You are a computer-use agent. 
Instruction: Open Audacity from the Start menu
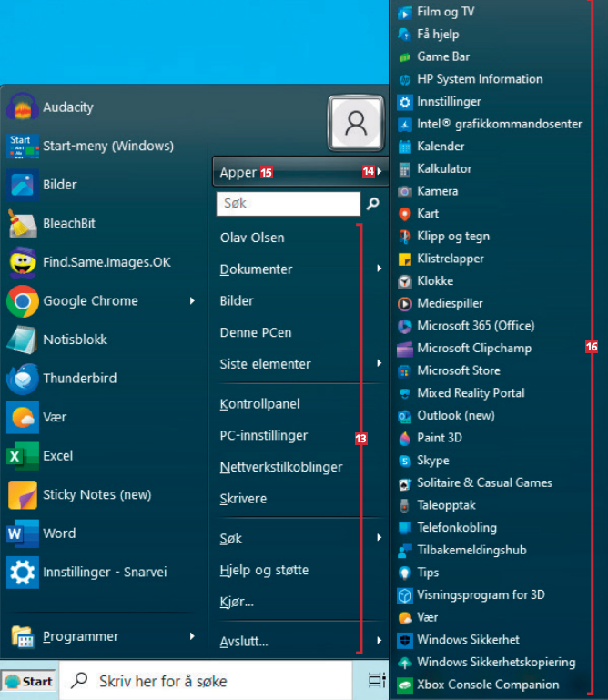[x=67, y=107]
